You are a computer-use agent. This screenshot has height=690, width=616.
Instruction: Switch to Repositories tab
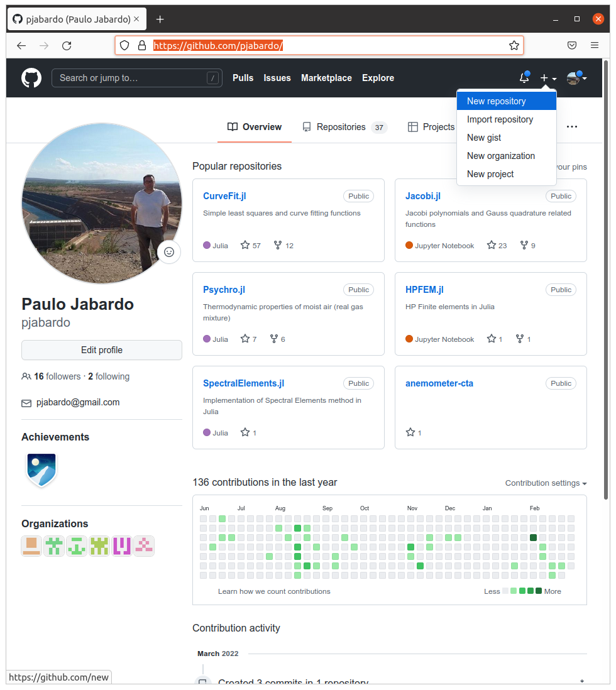pos(344,127)
